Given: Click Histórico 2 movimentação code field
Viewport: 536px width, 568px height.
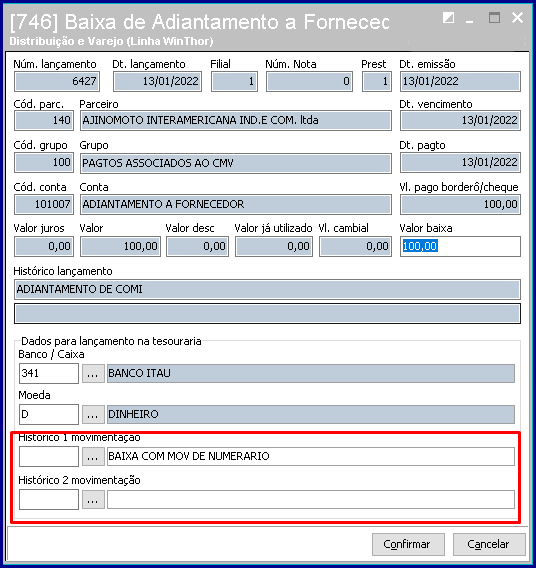Looking at the screenshot, I should (49, 500).
